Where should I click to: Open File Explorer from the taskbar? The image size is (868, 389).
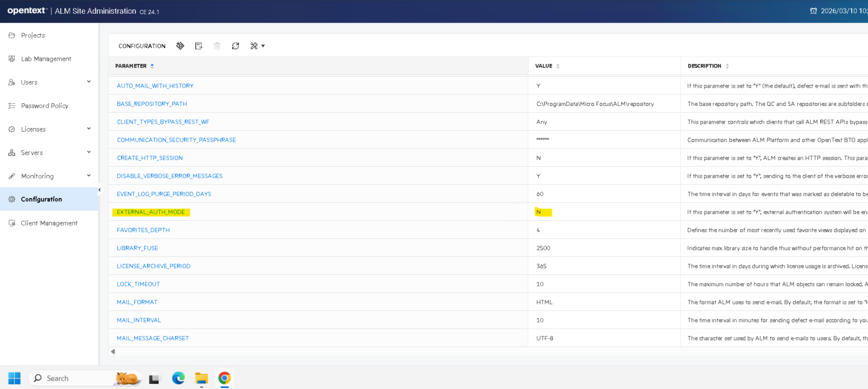click(201, 378)
